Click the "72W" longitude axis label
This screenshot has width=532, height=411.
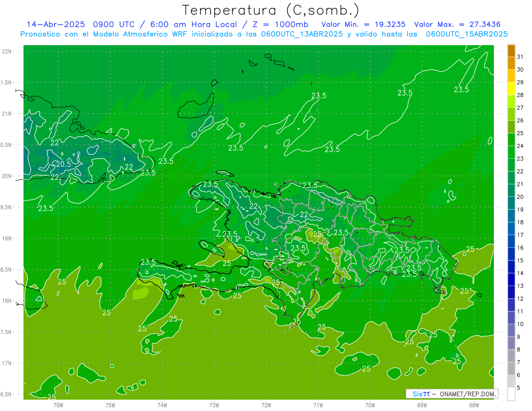tap(266, 405)
